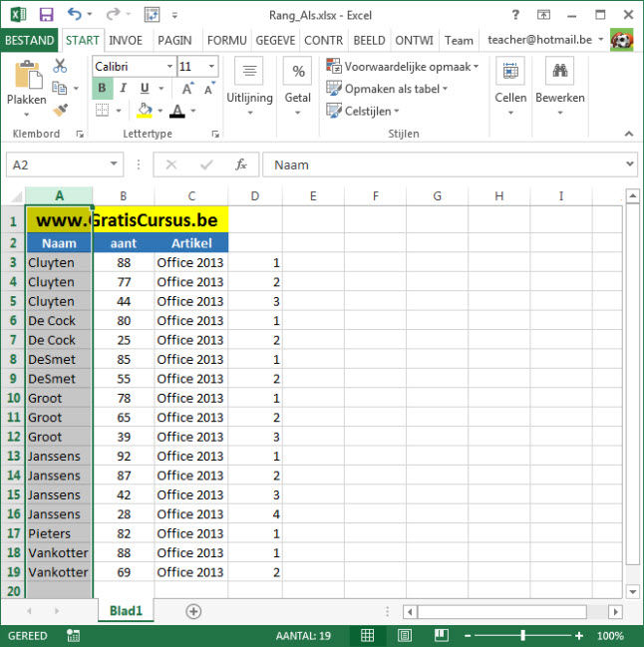Open the Bewerken editing group
This screenshot has width=644, height=647.
(560, 88)
